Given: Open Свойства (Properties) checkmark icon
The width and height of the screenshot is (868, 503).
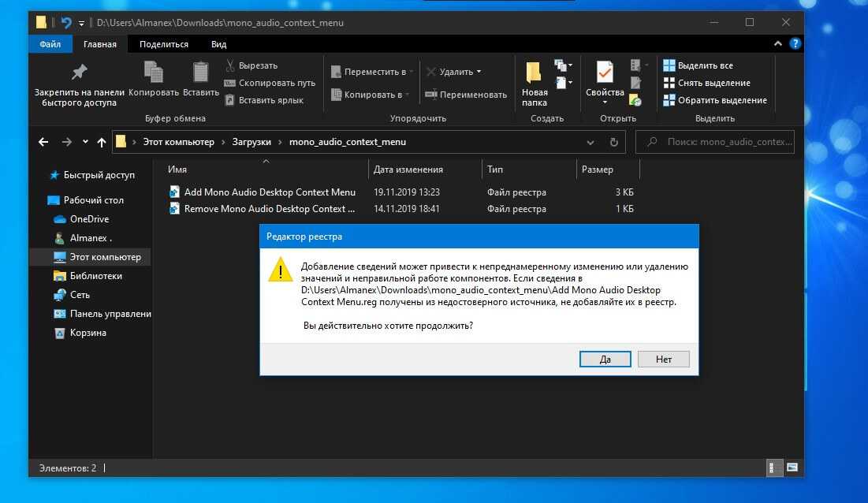Looking at the screenshot, I should click(605, 73).
